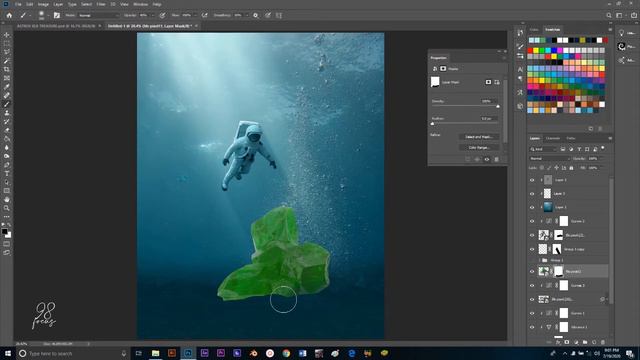The height and width of the screenshot is (360, 640).
Task: Open the Filter menu
Action: (x=101, y=4)
